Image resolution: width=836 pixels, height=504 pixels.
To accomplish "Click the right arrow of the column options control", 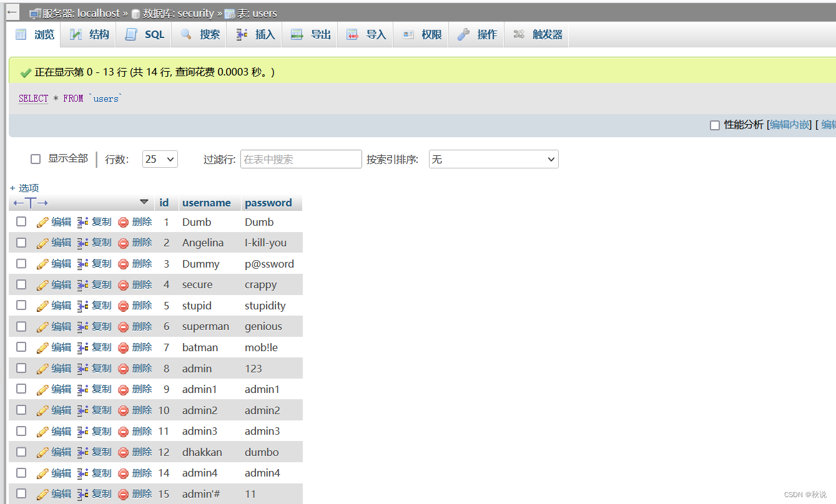I will coord(42,203).
